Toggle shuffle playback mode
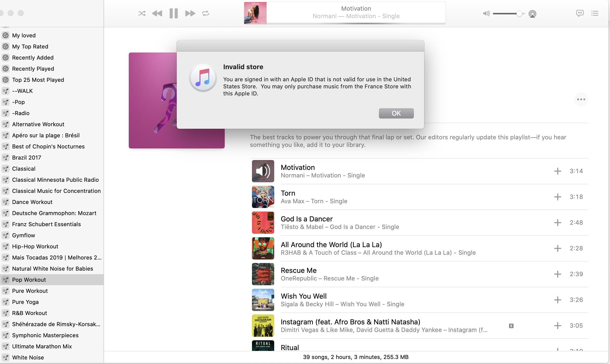This screenshot has height=364, width=610. 142,13
